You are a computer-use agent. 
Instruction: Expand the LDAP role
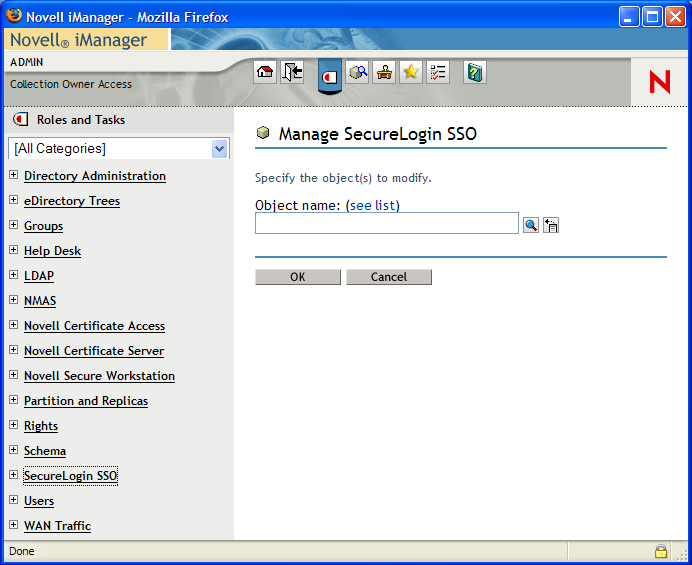click(14, 275)
